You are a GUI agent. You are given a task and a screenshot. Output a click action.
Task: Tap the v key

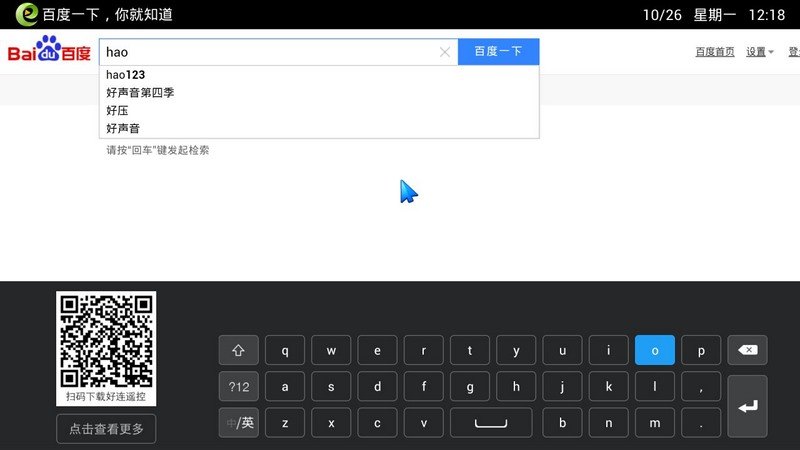(423, 423)
